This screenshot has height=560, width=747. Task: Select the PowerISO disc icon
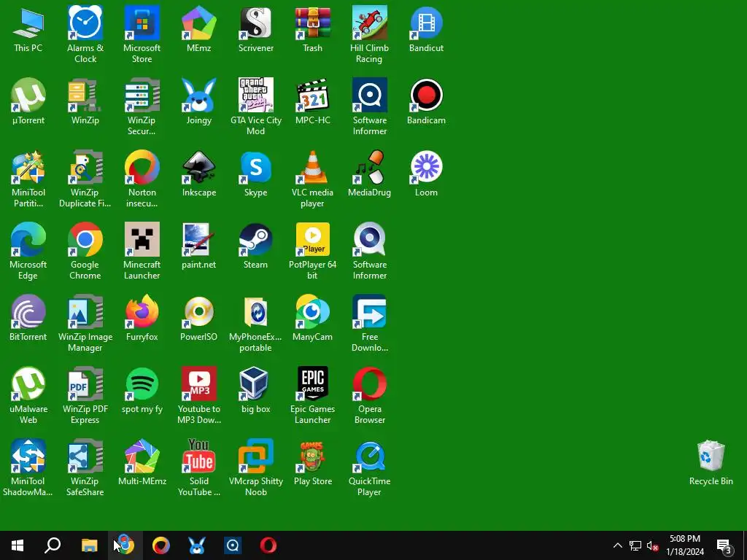click(x=198, y=318)
